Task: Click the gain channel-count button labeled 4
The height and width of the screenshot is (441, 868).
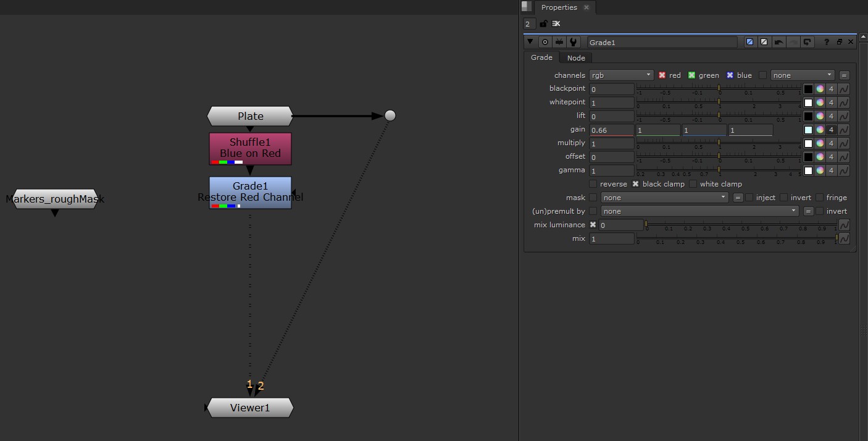Action: click(832, 130)
